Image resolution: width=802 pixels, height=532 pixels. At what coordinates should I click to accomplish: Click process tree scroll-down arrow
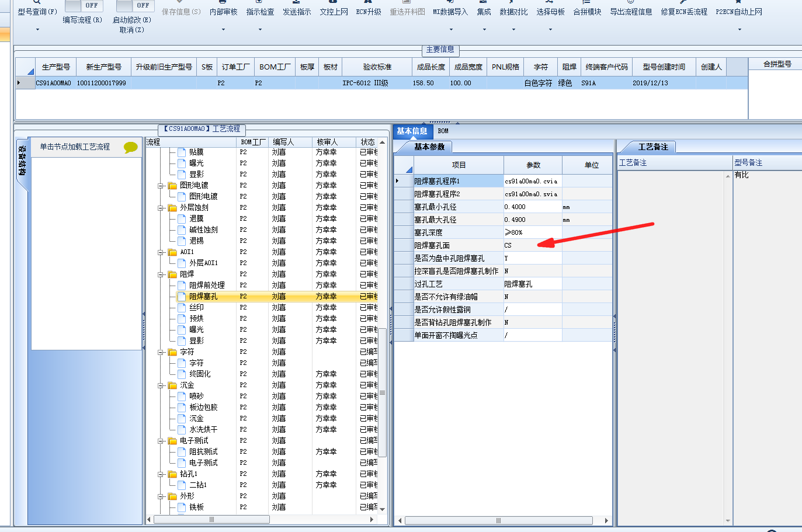[x=383, y=509]
